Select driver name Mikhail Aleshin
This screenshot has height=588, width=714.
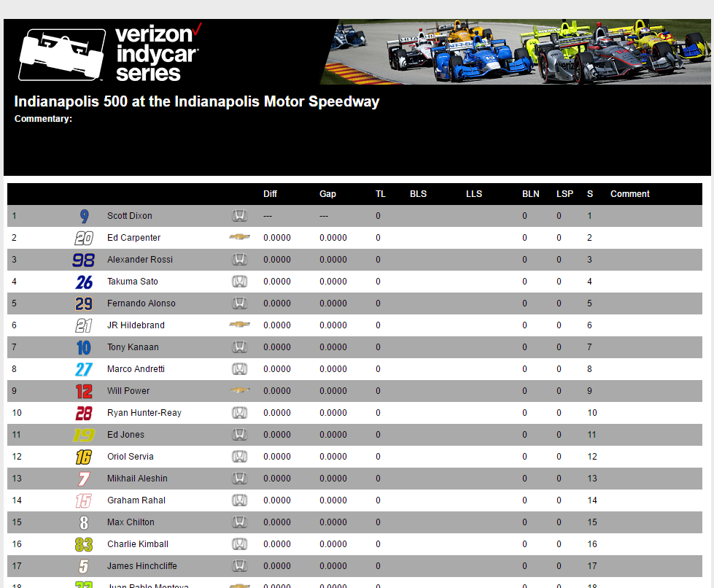pos(137,479)
